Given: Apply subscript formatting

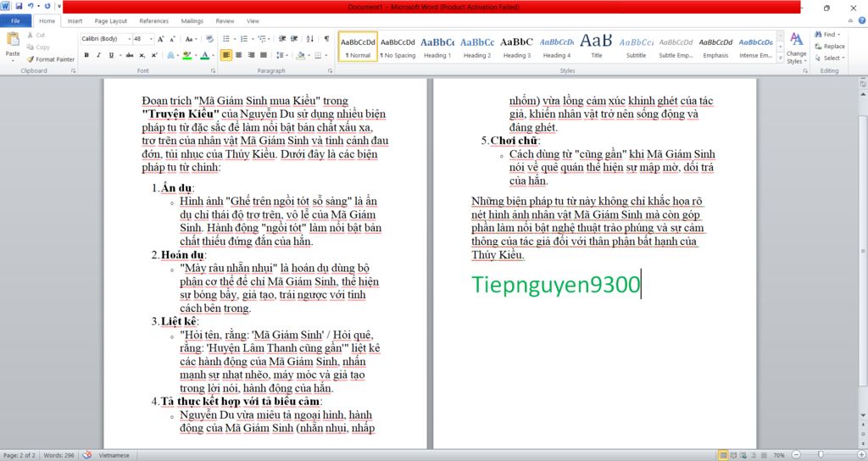Looking at the screenshot, I should coord(142,55).
